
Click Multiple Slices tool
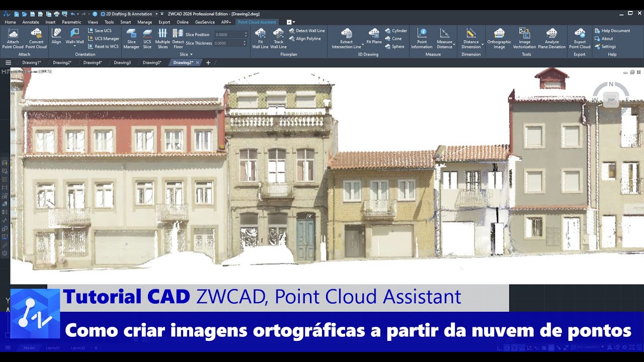(163, 38)
